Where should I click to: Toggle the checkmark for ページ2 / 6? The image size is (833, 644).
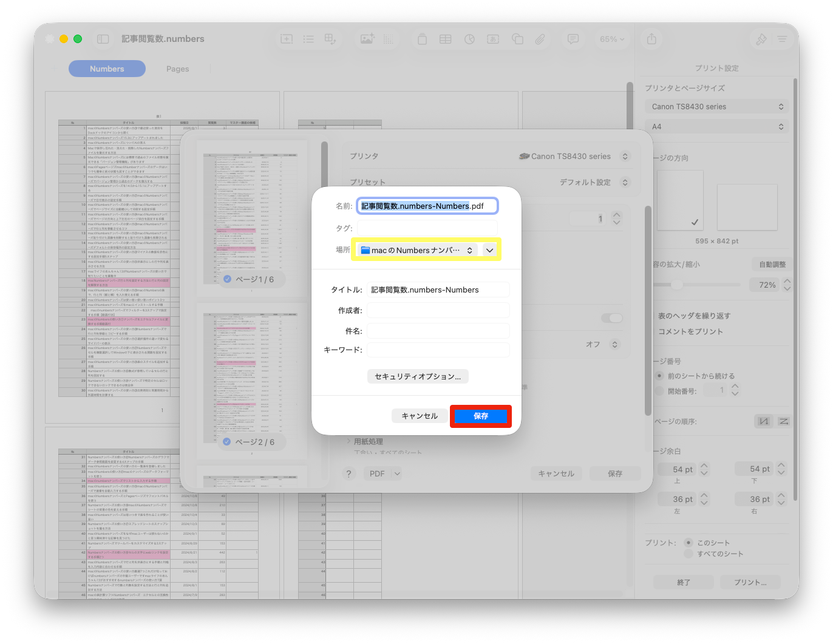(227, 442)
